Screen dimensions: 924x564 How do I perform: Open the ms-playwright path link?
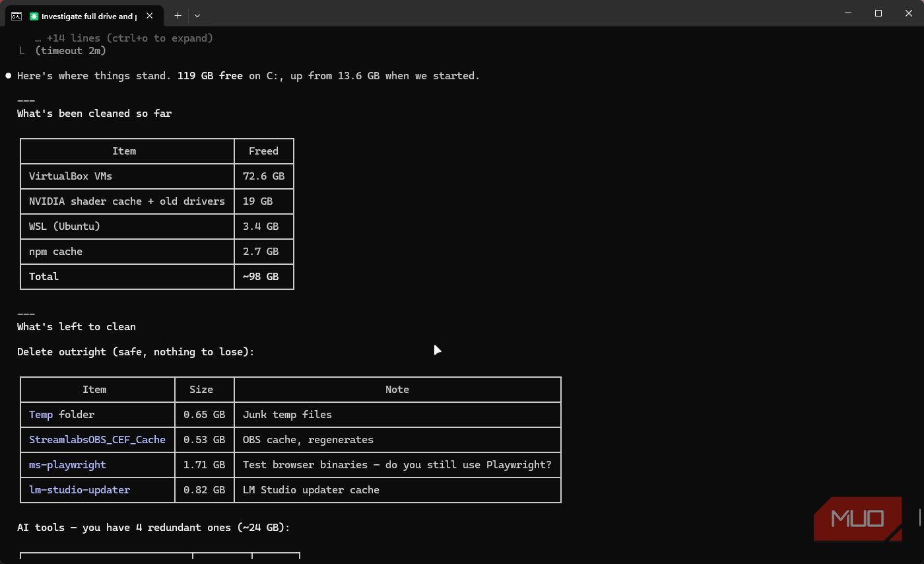[67, 465]
